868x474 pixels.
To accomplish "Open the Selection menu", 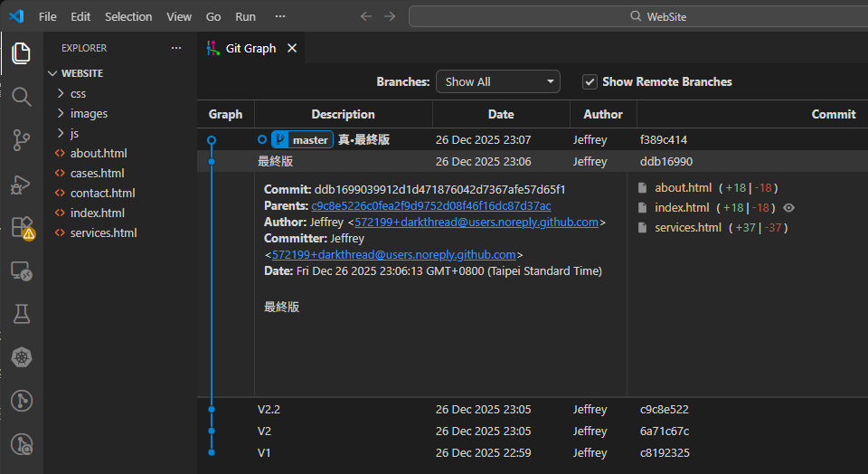I will (x=128, y=16).
